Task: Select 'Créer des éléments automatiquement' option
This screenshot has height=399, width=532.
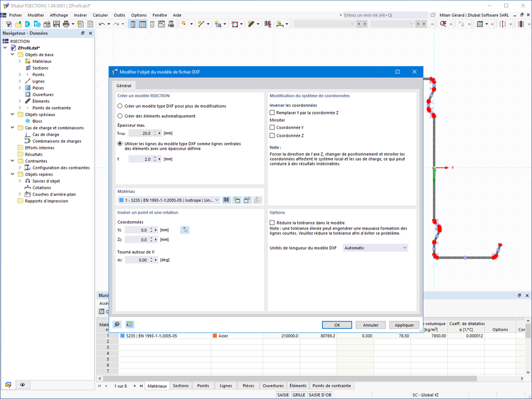Action: (120, 116)
